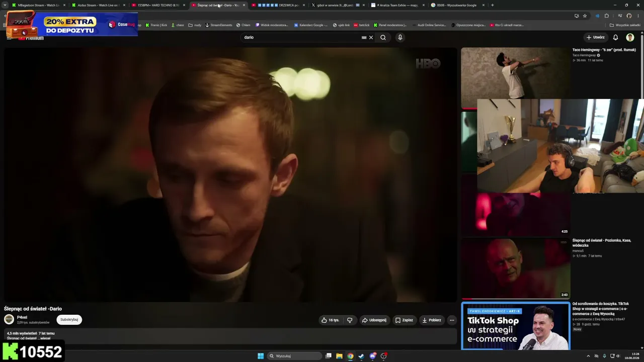Open the on-screen keyboard icon in search box
Image resolution: width=644 pixels, height=362 pixels.
click(364, 37)
